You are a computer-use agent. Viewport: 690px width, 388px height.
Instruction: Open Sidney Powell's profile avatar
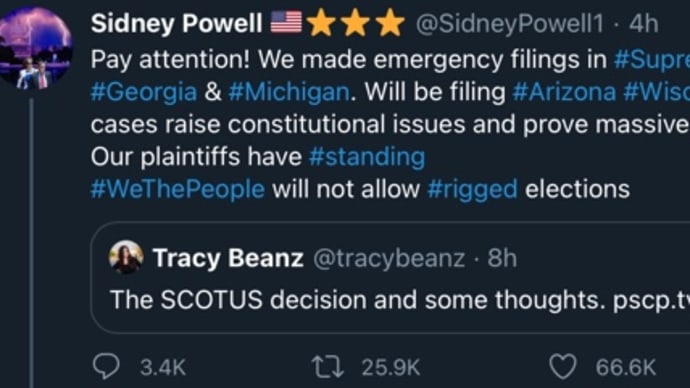[x=35, y=48]
